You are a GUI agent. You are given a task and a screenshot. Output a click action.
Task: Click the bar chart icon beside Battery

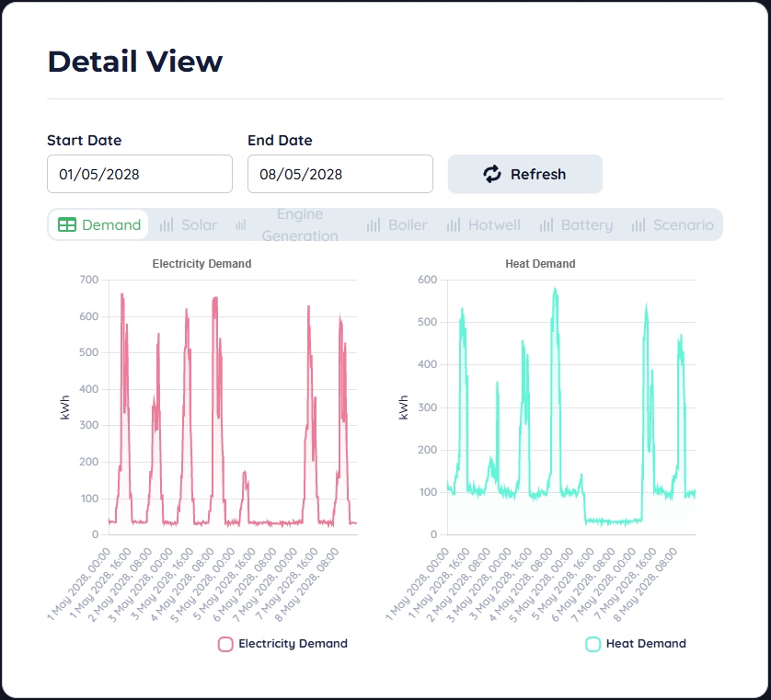[x=547, y=224]
